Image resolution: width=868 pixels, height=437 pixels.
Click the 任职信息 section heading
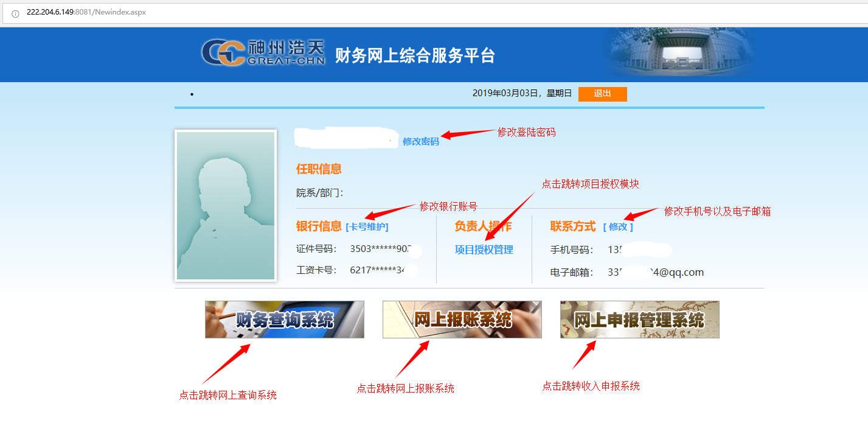point(319,169)
